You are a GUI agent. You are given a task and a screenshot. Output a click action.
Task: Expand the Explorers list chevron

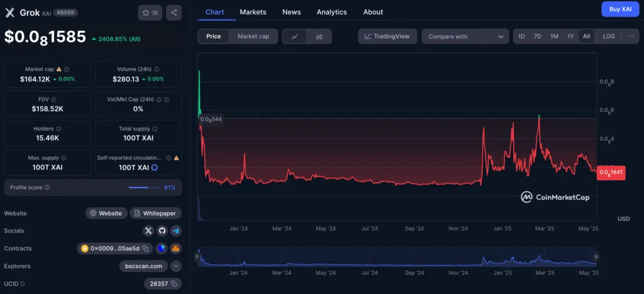tap(176, 266)
